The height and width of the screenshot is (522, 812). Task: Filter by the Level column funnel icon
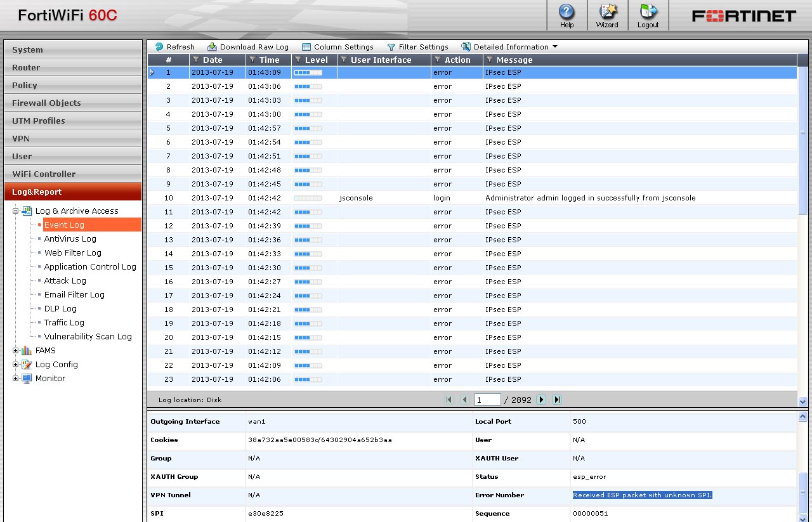click(x=298, y=60)
